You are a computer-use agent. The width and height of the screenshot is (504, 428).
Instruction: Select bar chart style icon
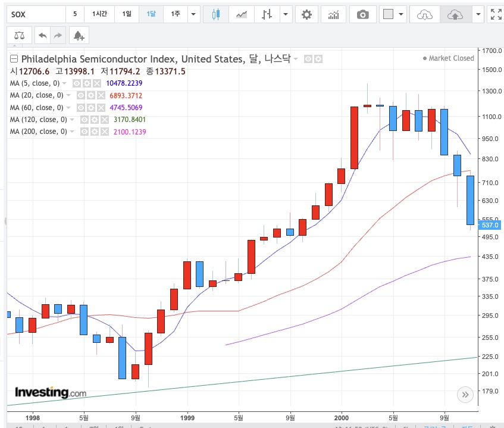(x=267, y=14)
